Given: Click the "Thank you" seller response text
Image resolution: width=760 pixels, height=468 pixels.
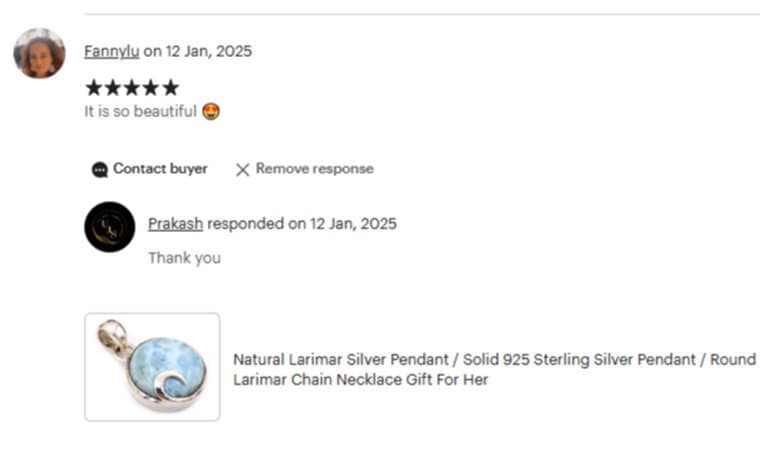Looking at the screenshot, I should pyautogui.click(x=185, y=258).
